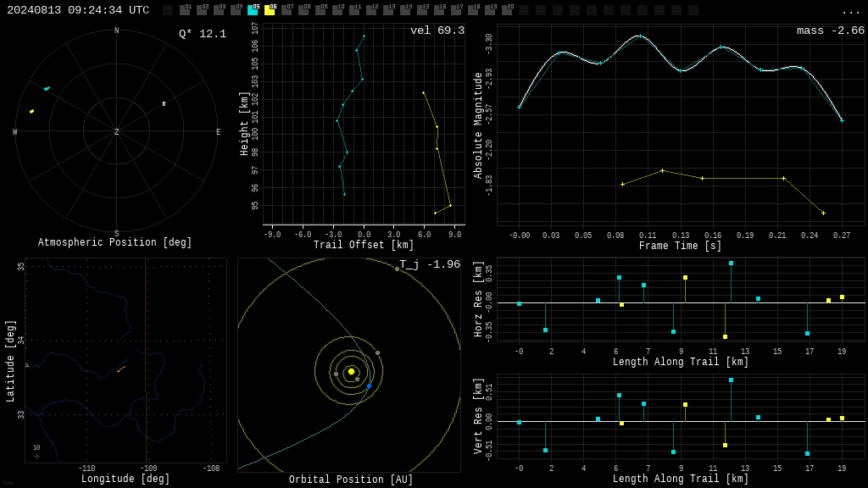
Task: Click the cyan marker in sky polar plot
Action: (x=47, y=88)
